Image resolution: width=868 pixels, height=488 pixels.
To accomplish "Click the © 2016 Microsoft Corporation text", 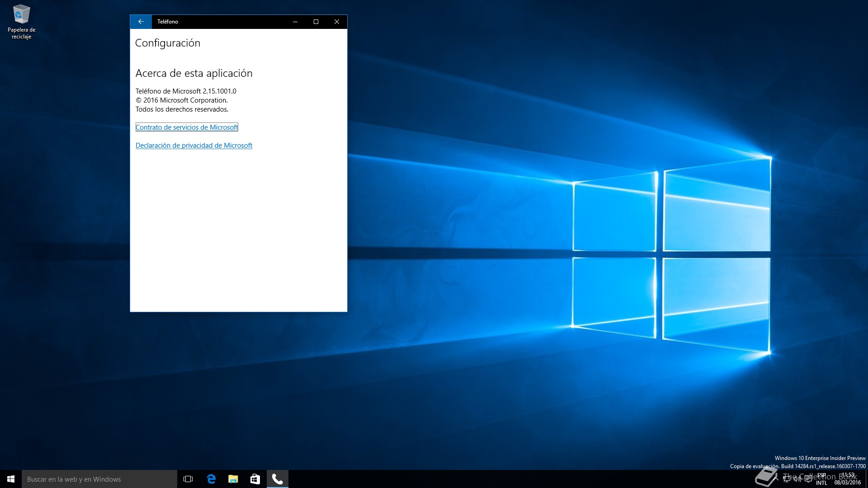I will tap(182, 100).
